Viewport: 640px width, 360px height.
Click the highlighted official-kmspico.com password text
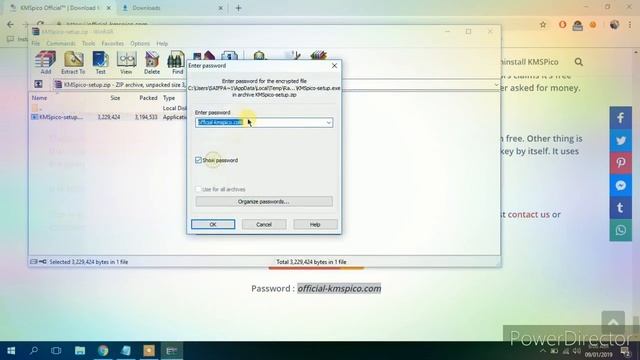pyautogui.click(x=339, y=289)
